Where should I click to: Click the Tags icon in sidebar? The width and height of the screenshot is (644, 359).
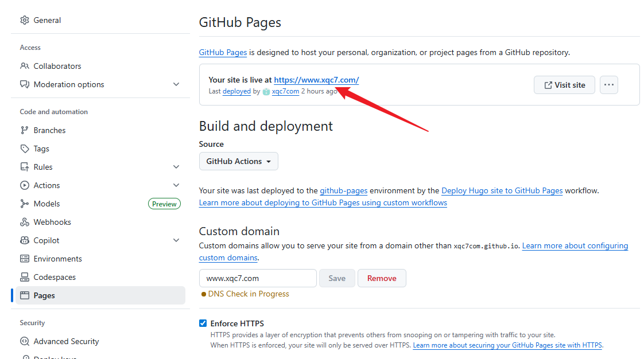tap(25, 149)
